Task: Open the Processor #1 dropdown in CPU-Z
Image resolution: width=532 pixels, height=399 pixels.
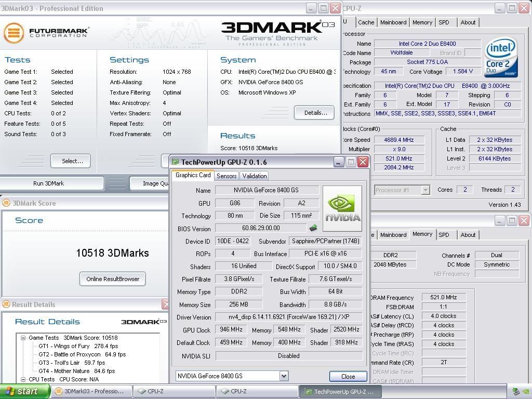Action: (425, 190)
